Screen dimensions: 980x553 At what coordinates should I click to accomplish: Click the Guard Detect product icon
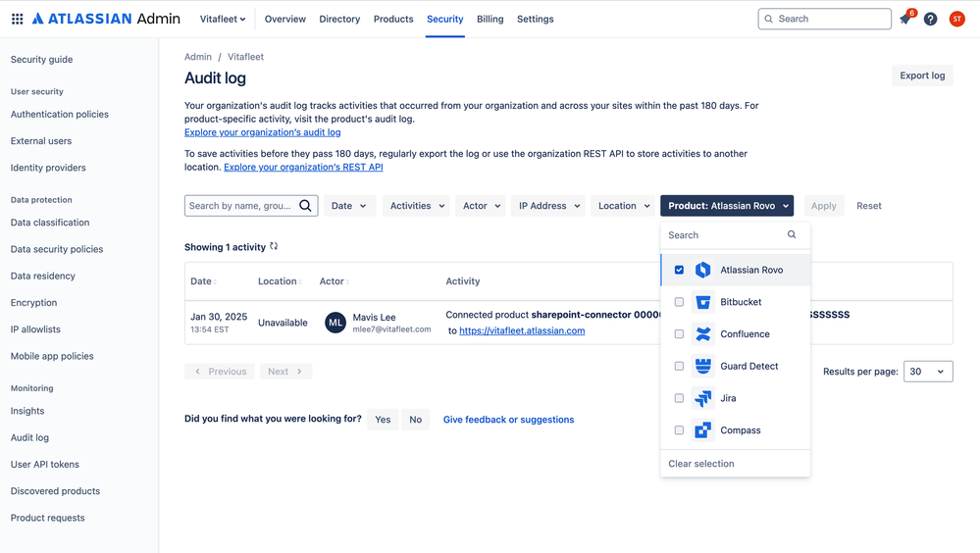click(703, 366)
